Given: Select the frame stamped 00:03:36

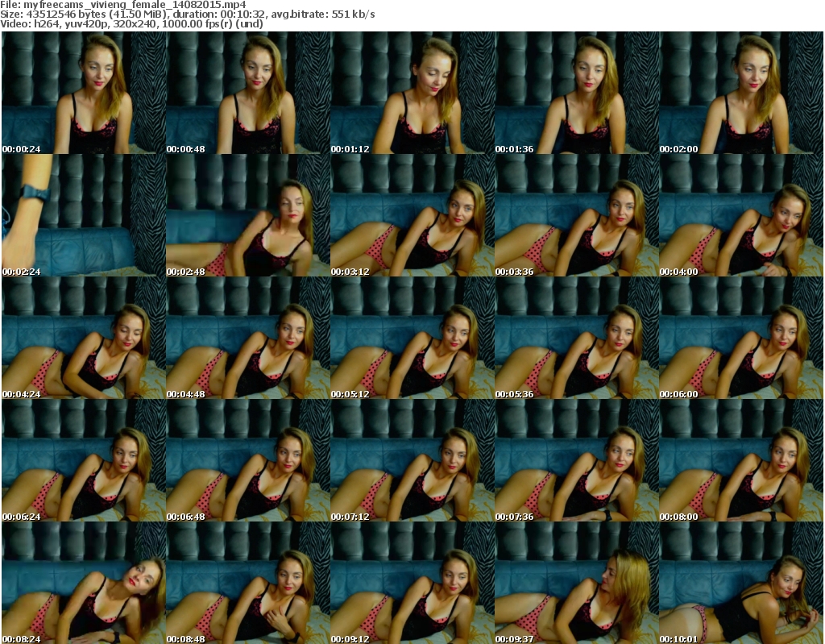Looking at the screenshot, I should pyautogui.click(x=577, y=215).
